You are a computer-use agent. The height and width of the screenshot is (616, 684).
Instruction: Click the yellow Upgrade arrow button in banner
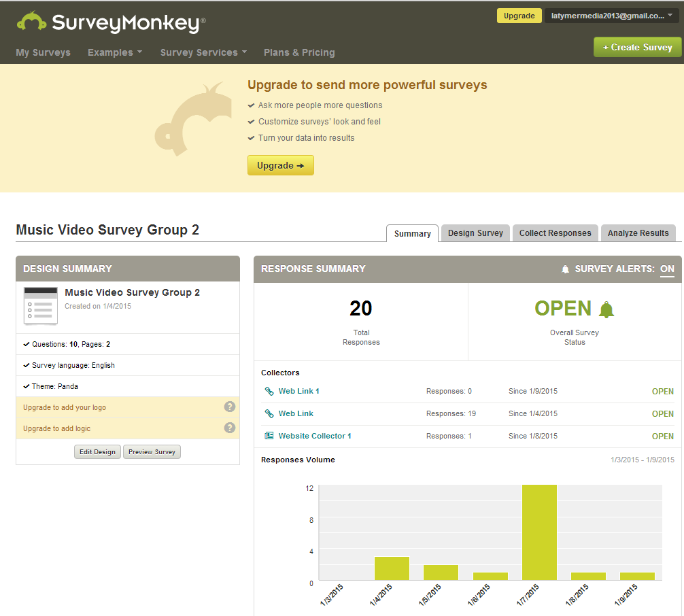[281, 165]
